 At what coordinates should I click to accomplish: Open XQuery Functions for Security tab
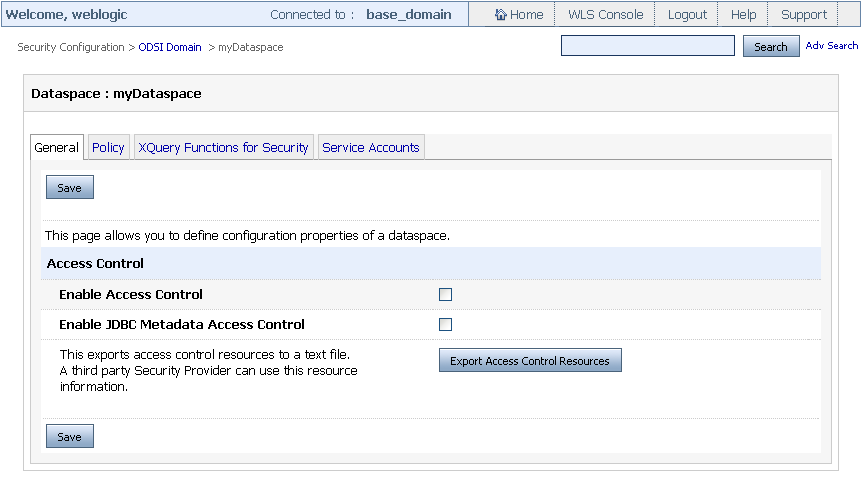point(223,147)
